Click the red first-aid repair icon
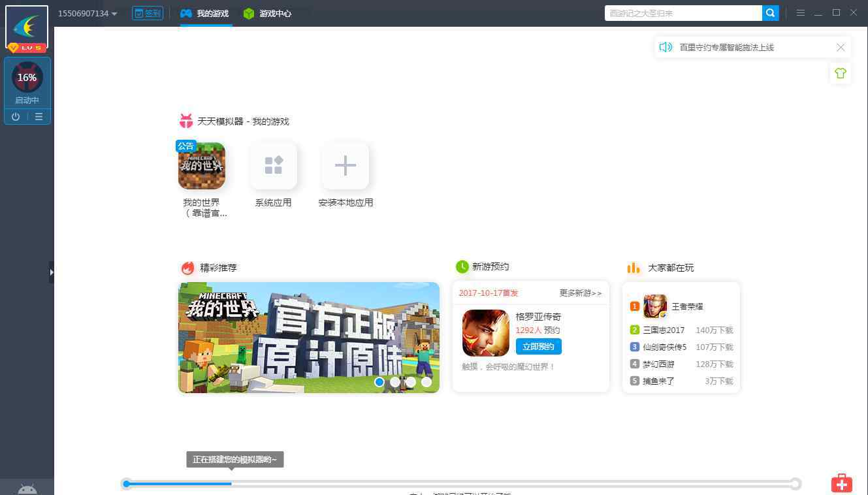Screen dimensions: 868x495 (841, 483)
